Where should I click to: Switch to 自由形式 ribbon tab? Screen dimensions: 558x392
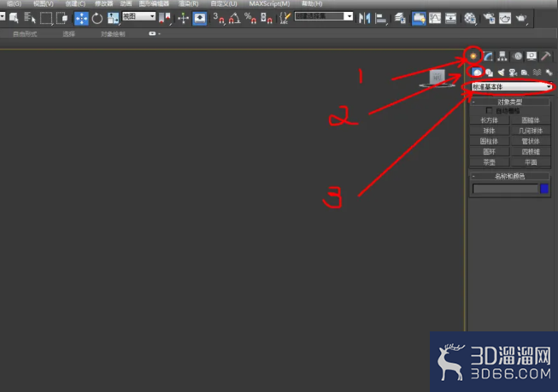[25, 34]
